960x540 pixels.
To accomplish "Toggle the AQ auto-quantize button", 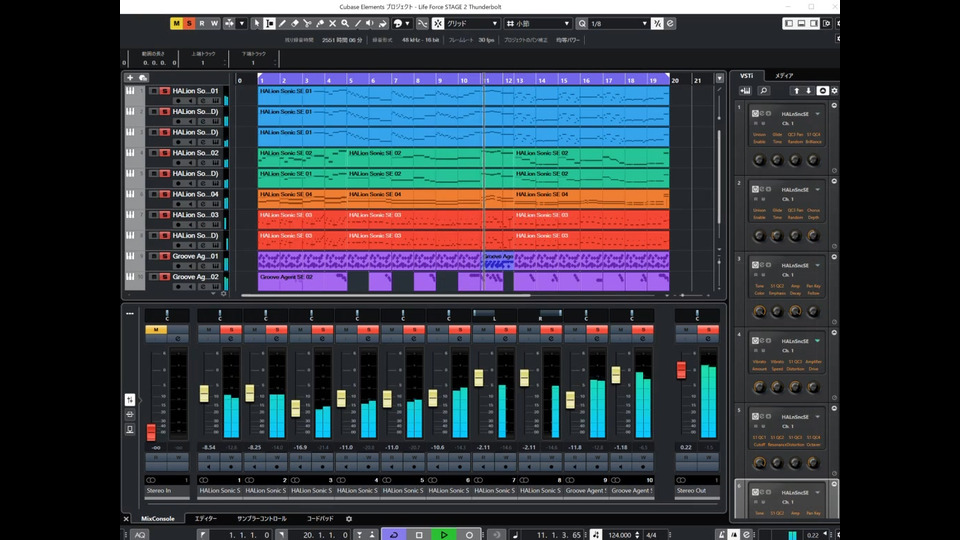I will 140,534.
